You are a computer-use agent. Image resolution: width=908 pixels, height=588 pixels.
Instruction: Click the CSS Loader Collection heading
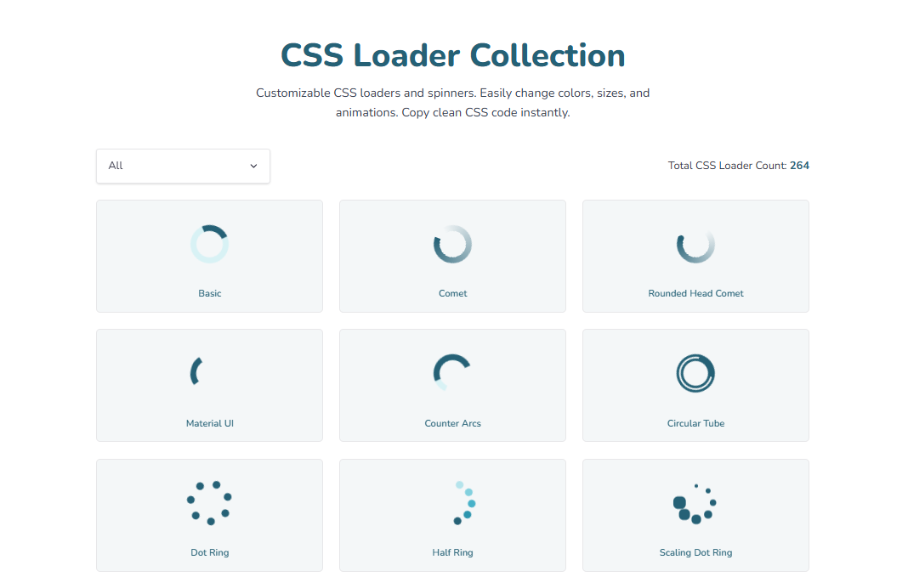(453, 55)
